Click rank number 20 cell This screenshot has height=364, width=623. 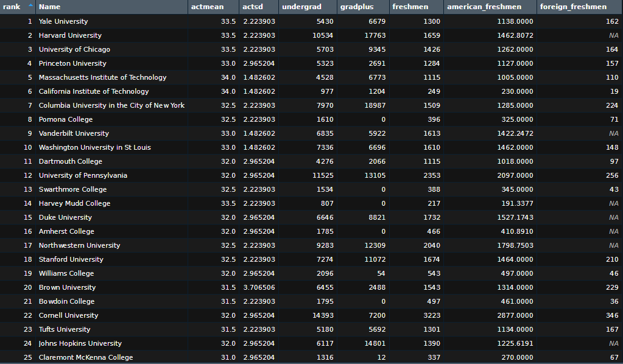(x=27, y=287)
